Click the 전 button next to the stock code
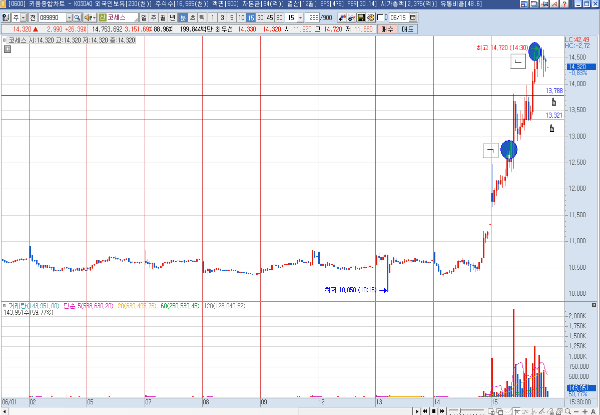Image resolution: width=600 pixels, height=415 pixels. tap(33, 18)
